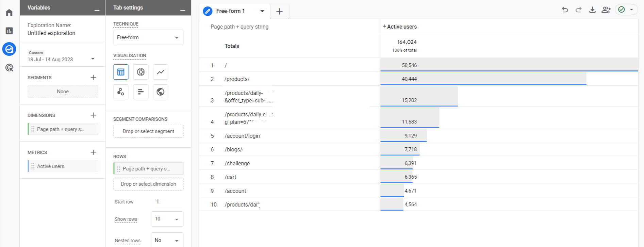The width and height of the screenshot is (644, 247).
Task: Click the 40,444 active users value
Action: pyautogui.click(x=409, y=79)
